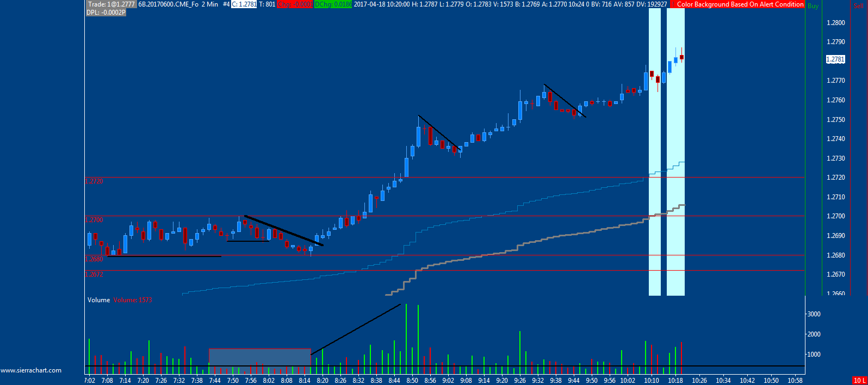Click the symbol text '6B.20170600.CME_Fo'
This screenshot has height=385, width=868.
click(x=168, y=4)
